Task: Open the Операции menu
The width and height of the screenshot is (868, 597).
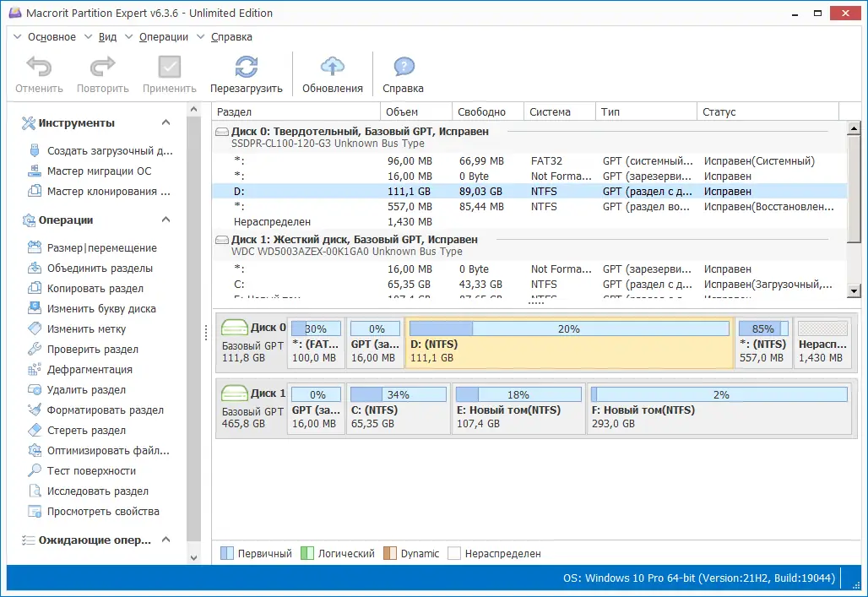Action: [x=164, y=37]
